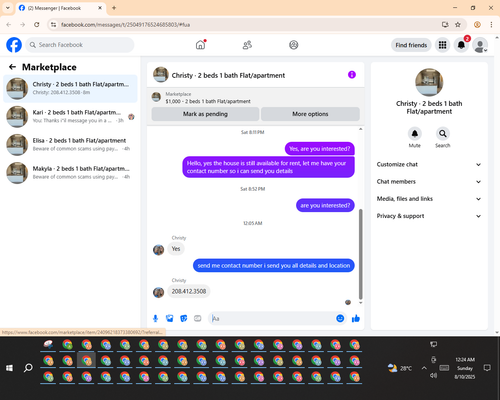Click the "are you interested?" sent message

pos(325,205)
